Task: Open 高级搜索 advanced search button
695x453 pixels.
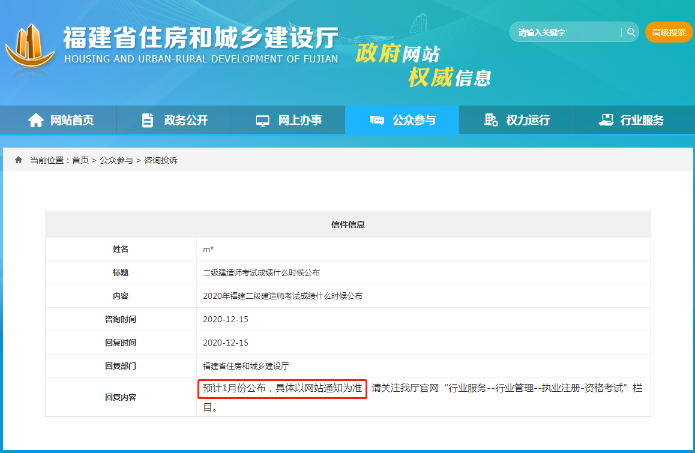Action: [668, 32]
